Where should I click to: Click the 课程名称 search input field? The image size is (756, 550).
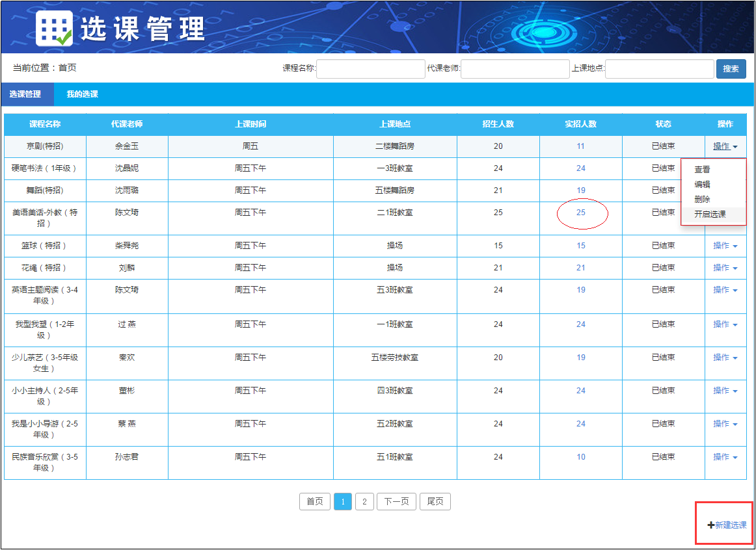click(x=370, y=69)
